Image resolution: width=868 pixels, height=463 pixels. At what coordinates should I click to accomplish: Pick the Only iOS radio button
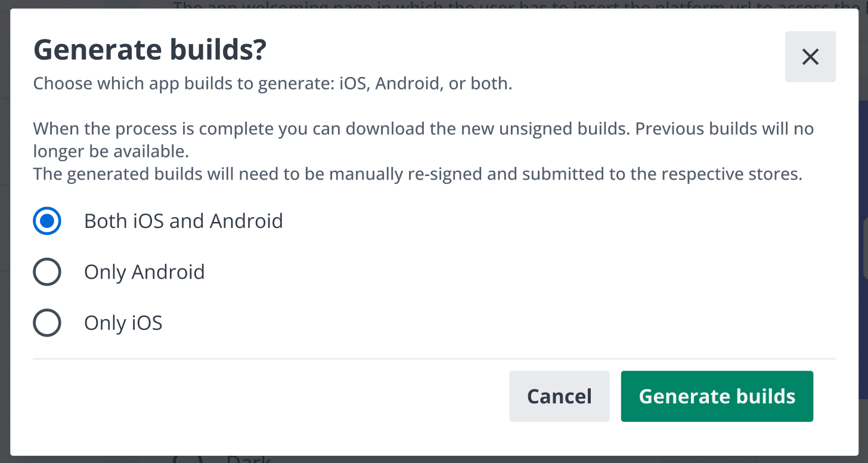(x=47, y=323)
